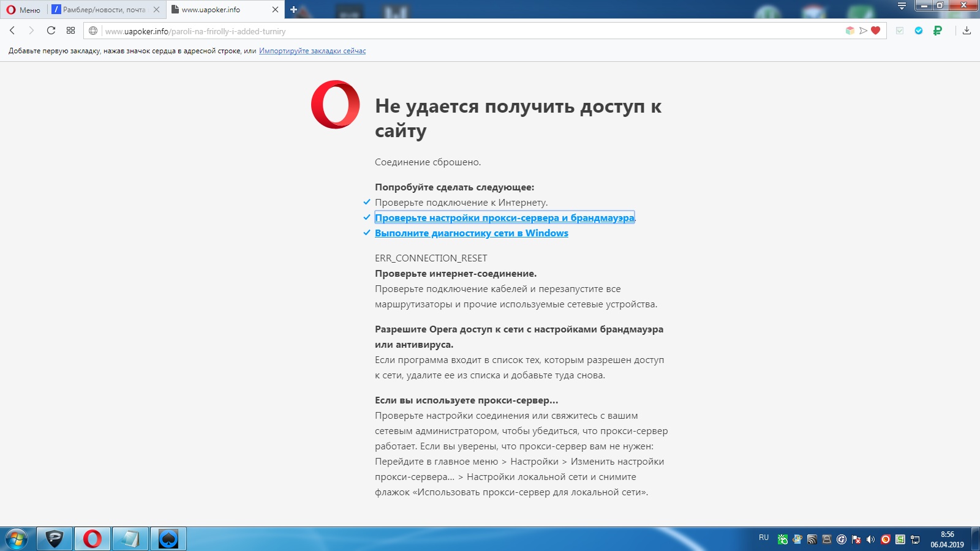Open Выполните диагностику сети в Windows link
Screen dimensions: 980x551
click(x=472, y=233)
